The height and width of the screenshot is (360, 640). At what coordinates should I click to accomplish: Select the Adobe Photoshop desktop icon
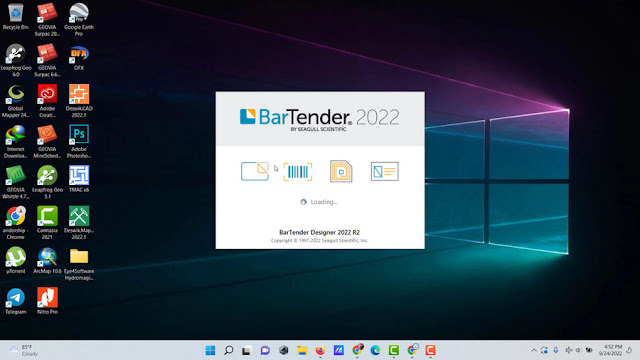79,142
